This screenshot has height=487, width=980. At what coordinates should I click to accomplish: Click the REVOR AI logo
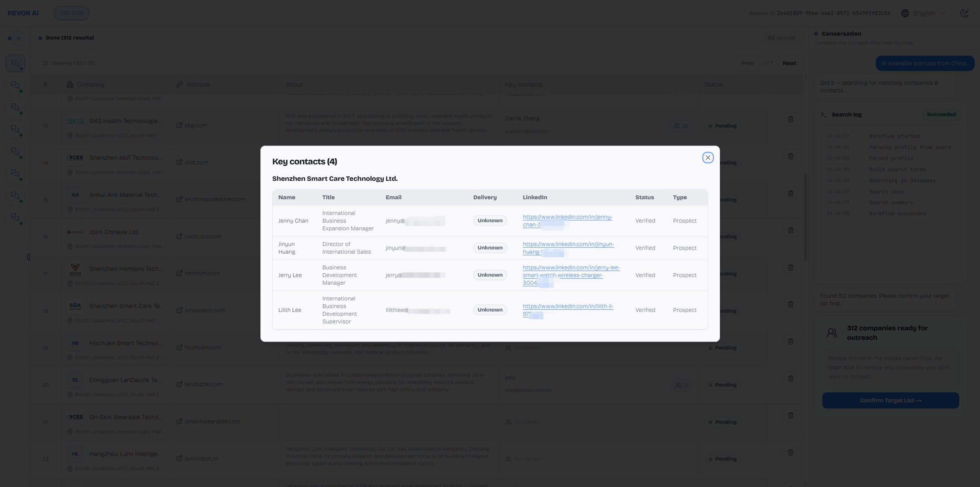click(23, 13)
